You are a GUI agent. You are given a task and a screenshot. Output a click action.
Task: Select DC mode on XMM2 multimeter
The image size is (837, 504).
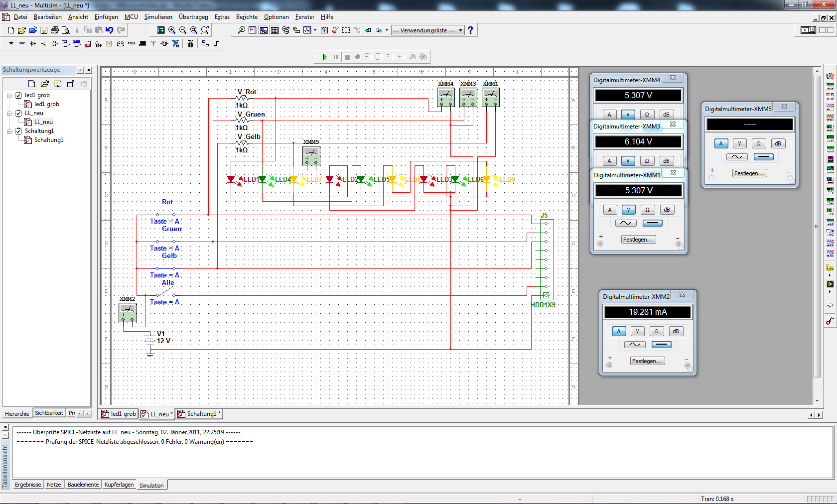(662, 345)
